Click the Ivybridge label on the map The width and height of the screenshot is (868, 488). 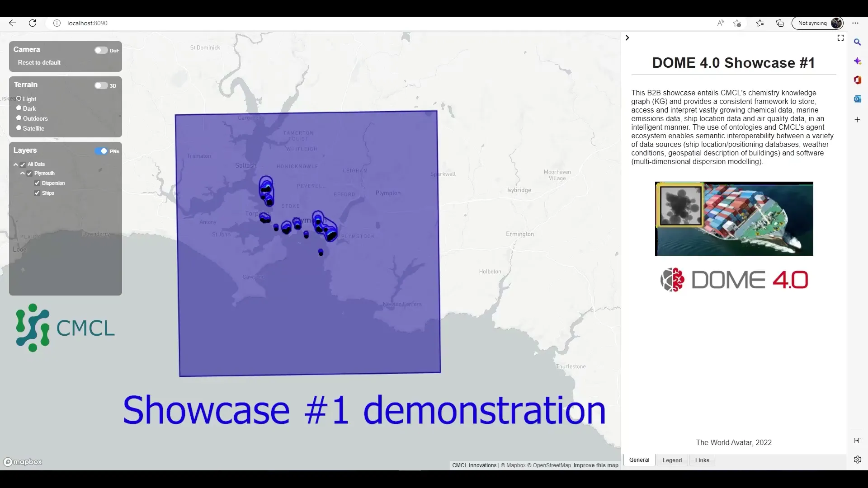click(519, 190)
